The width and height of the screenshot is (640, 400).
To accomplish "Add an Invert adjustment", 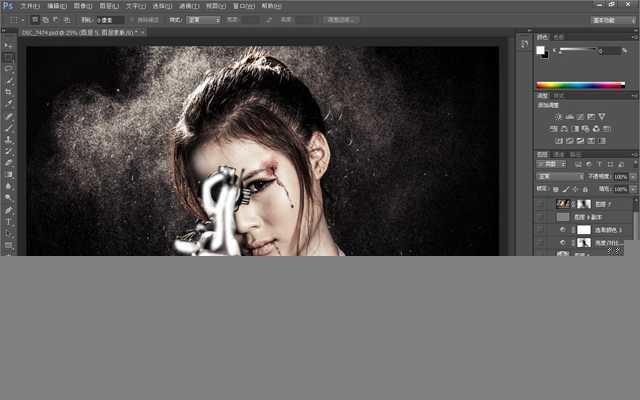I will [559, 141].
